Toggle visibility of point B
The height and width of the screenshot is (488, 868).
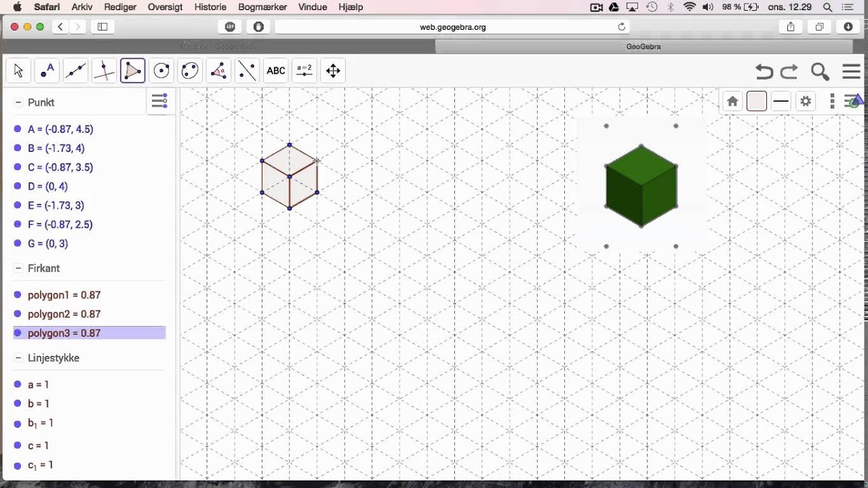18,148
